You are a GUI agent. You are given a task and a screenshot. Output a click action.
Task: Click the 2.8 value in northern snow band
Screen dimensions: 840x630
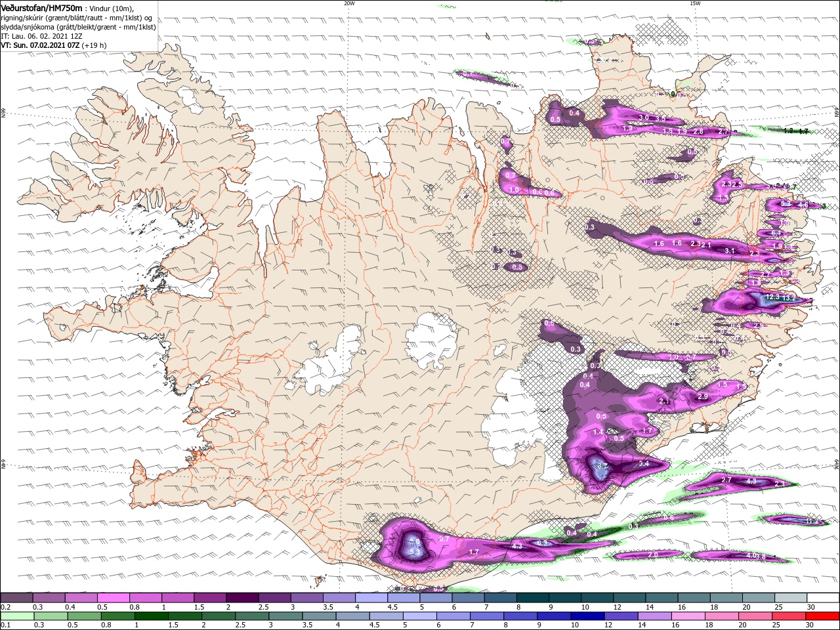[x=698, y=131]
